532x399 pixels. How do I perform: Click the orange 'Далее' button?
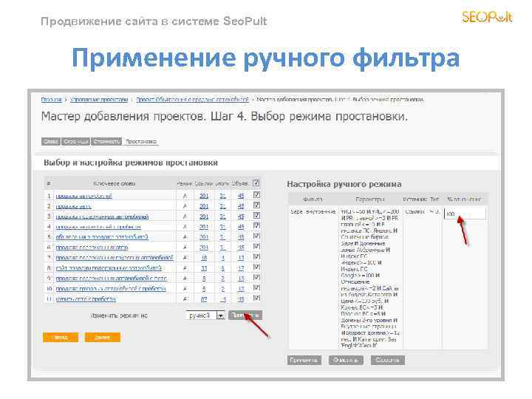tap(103, 337)
